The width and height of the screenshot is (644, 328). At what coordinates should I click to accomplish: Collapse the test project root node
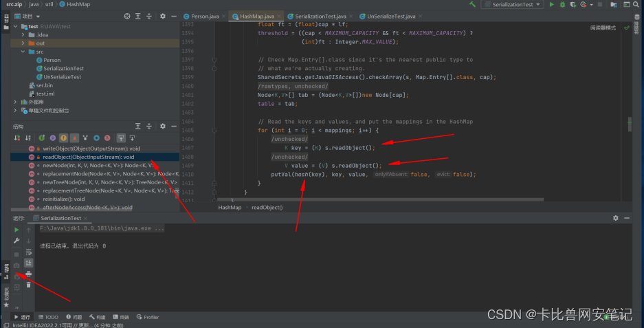click(x=16, y=26)
